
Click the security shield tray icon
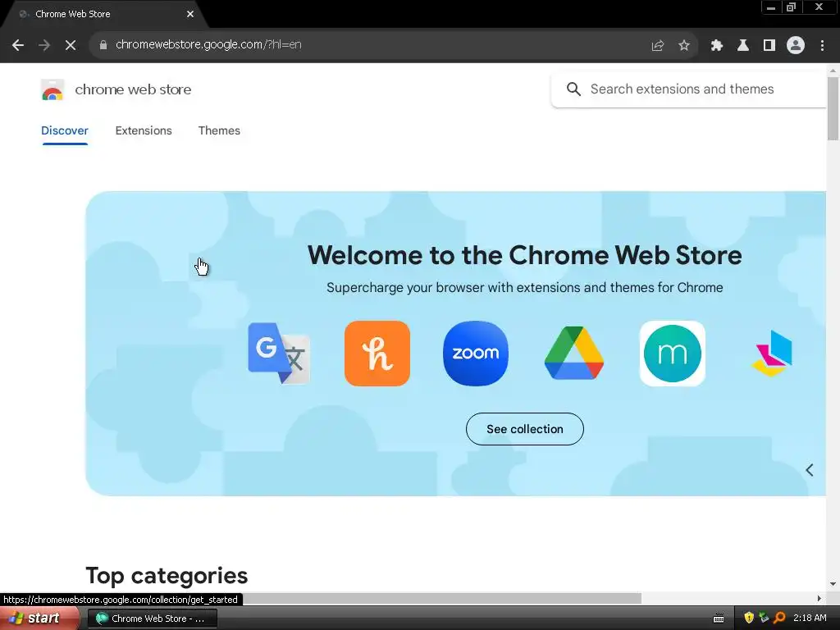point(748,618)
